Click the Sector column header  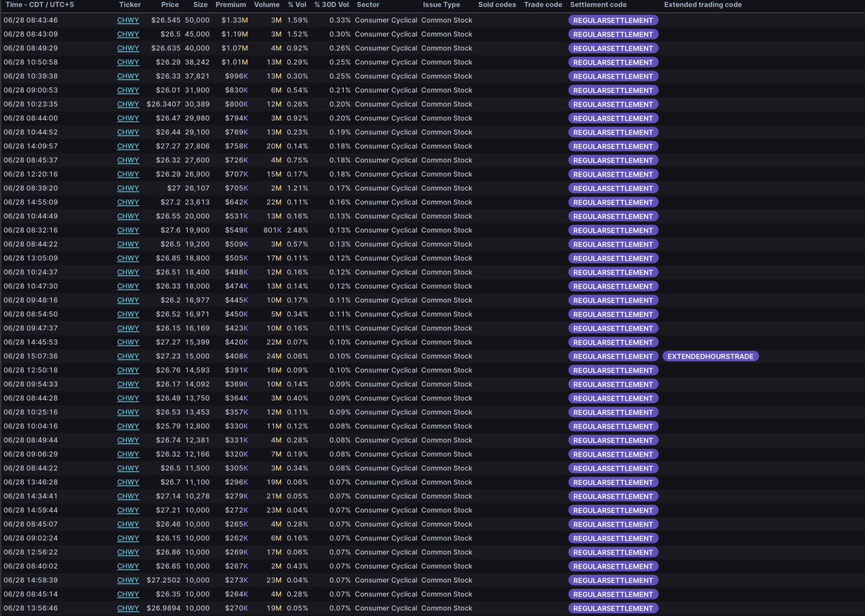tap(368, 5)
